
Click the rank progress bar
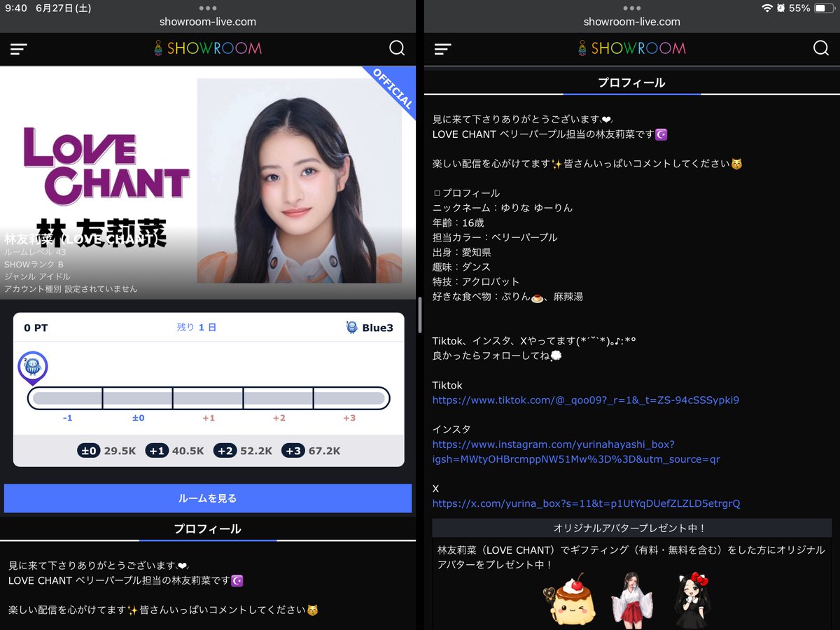[x=208, y=398]
